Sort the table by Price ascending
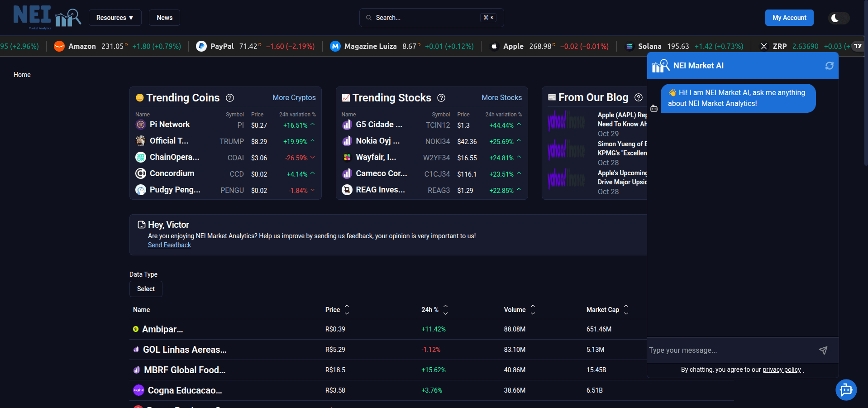This screenshot has width=868, height=408. 347,307
